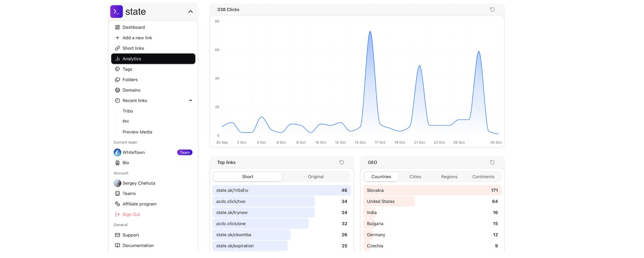Open Dashboard via its grid icon
Viewport: 644px width, 258px height.
pyautogui.click(x=117, y=27)
